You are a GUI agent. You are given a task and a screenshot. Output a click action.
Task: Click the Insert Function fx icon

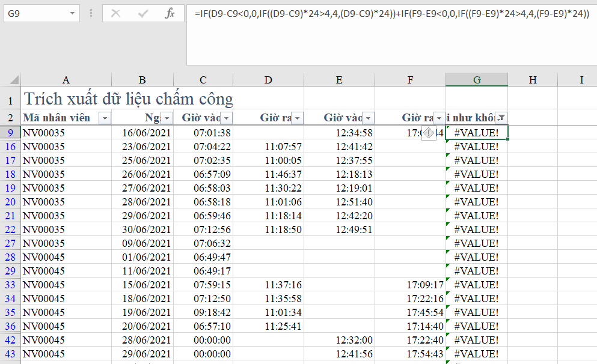coord(170,13)
